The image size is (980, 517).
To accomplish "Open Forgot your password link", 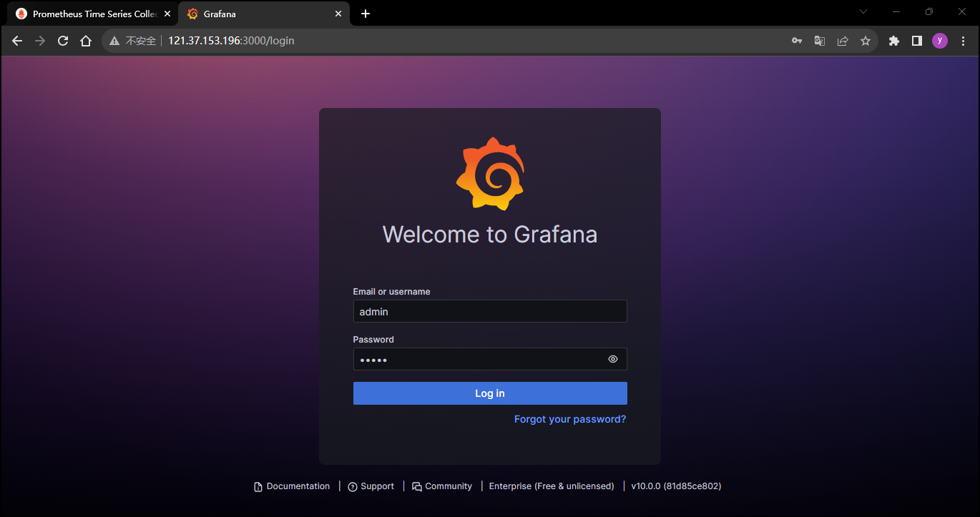I will [570, 419].
